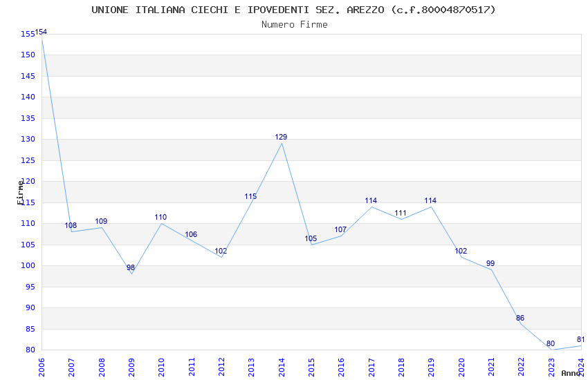Click the 155 y-axis tick label
Screen dimensions: 588x380
[x=28, y=34]
